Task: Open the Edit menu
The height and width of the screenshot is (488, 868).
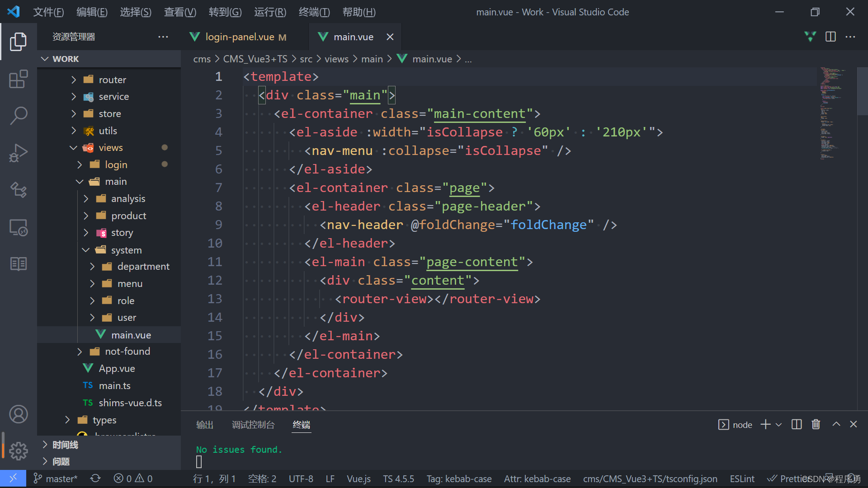Action: coord(92,12)
